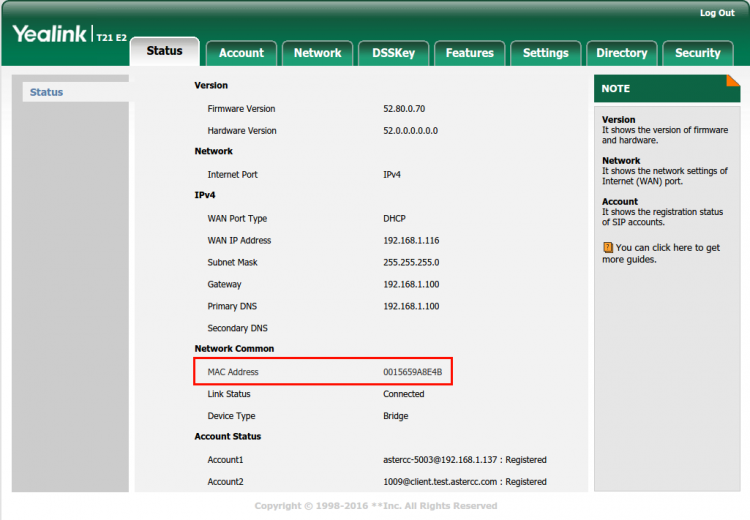The width and height of the screenshot is (750, 520).
Task: Switch to the Status tab
Action: click(x=165, y=51)
